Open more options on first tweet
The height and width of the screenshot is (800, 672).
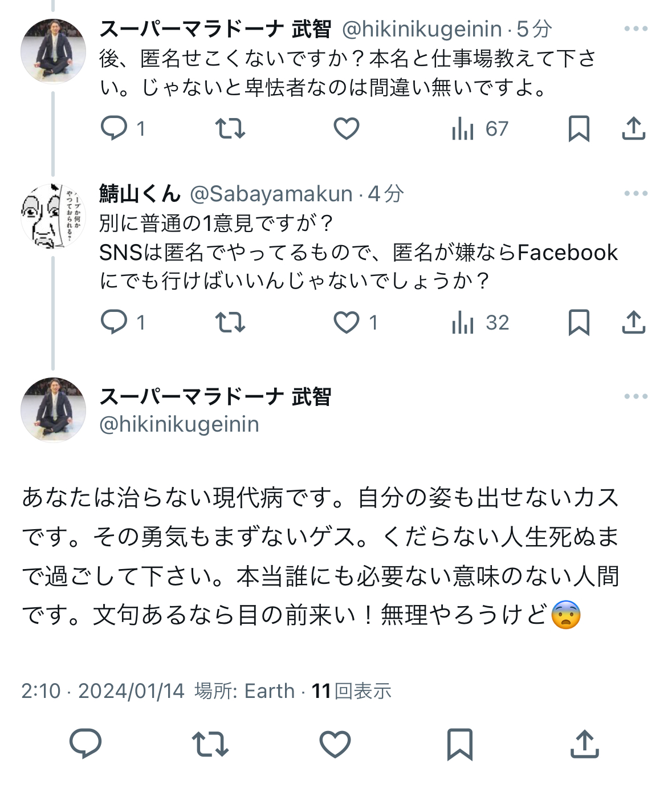click(x=636, y=29)
